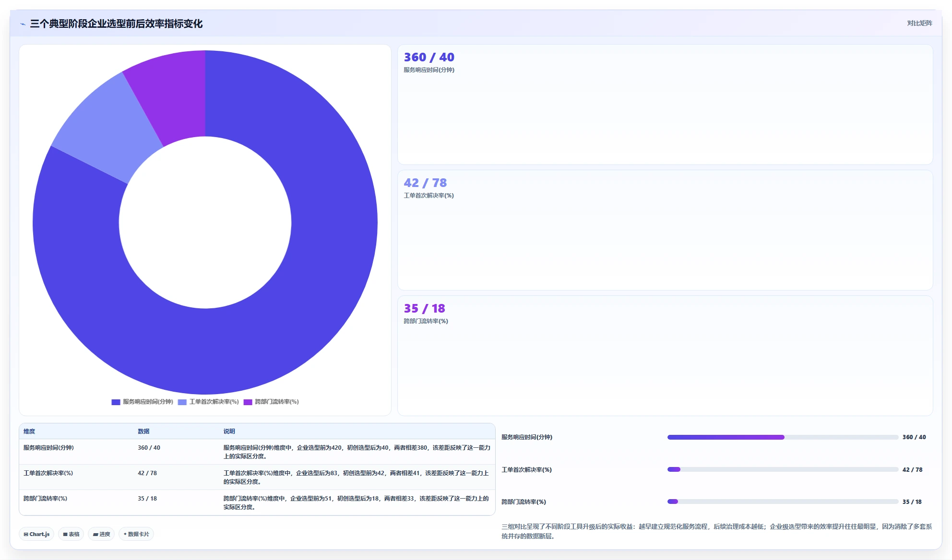Click the 工单首次解决率(%) card caption

pyautogui.click(x=428, y=196)
